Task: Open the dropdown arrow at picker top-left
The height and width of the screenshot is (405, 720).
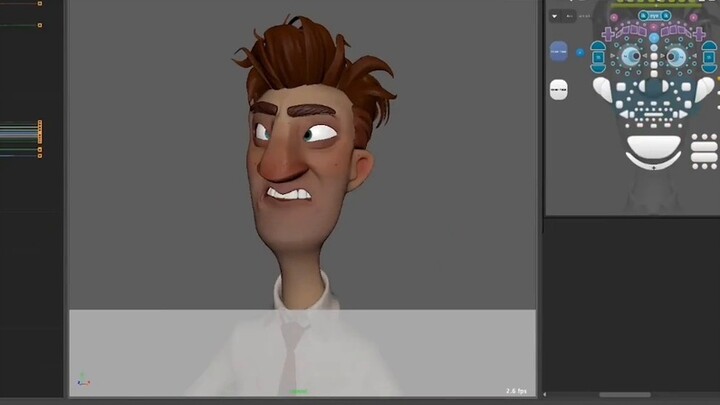Action: 555,16
